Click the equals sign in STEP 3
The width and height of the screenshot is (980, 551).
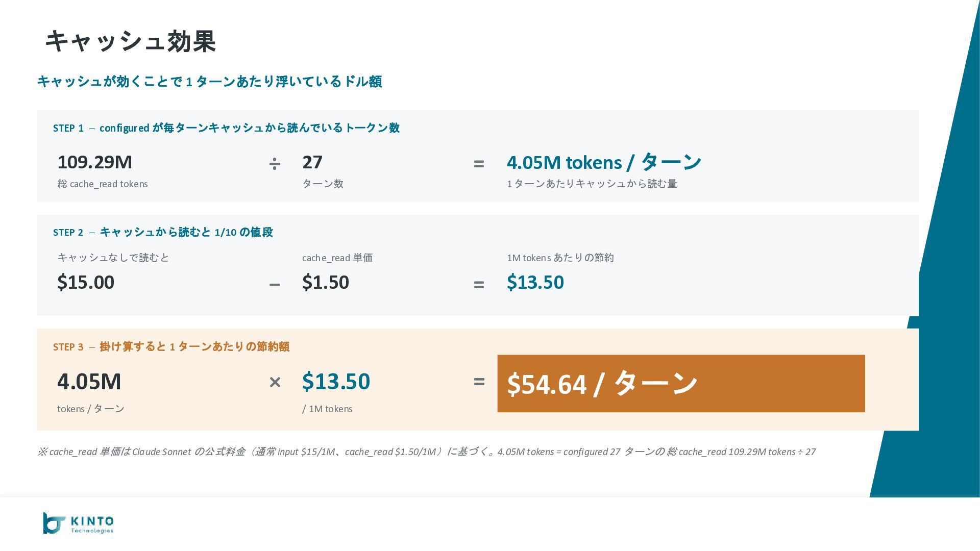(x=478, y=381)
